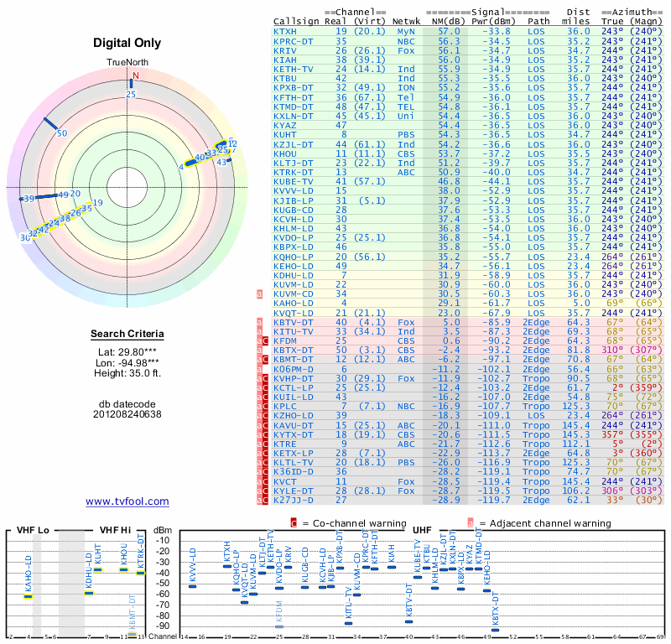Click the co-channel warning legend icon

point(294,523)
